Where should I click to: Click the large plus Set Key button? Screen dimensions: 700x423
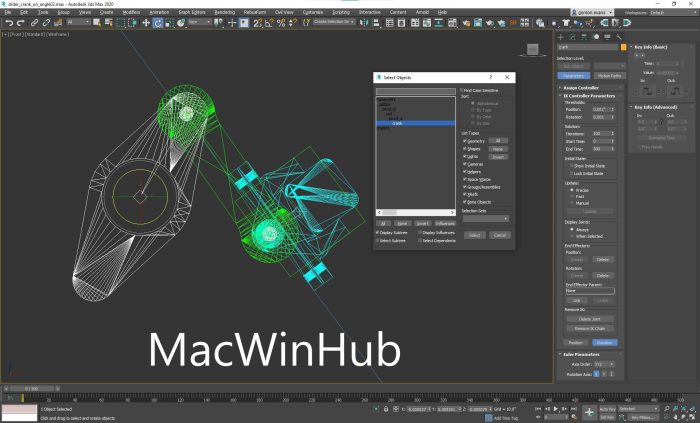coord(589,413)
